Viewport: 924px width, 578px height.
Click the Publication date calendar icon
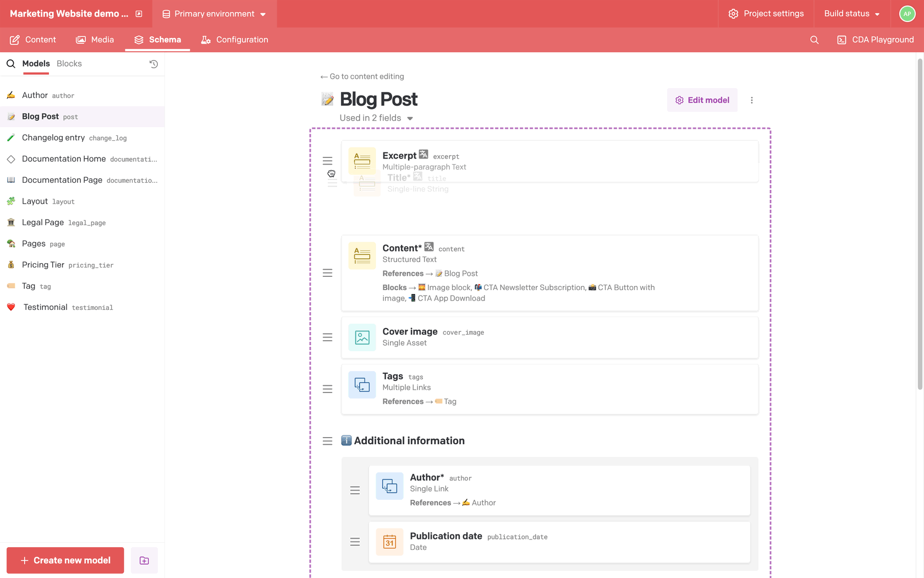pos(389,542)
